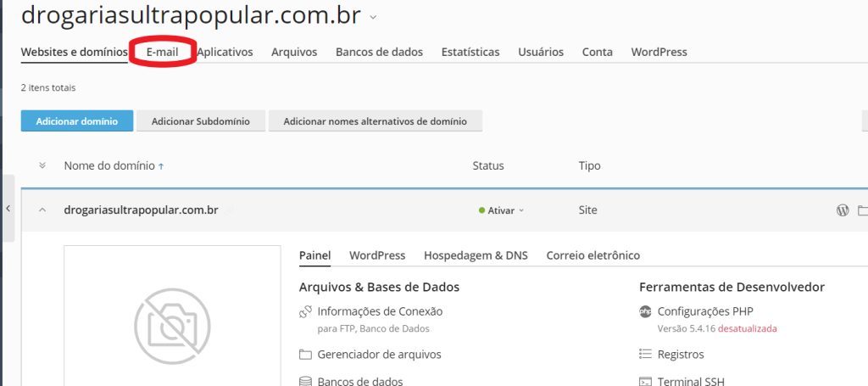The image size is (868, 386).
Task: Click the Adicionar domínio button
Action: [76, 121]
